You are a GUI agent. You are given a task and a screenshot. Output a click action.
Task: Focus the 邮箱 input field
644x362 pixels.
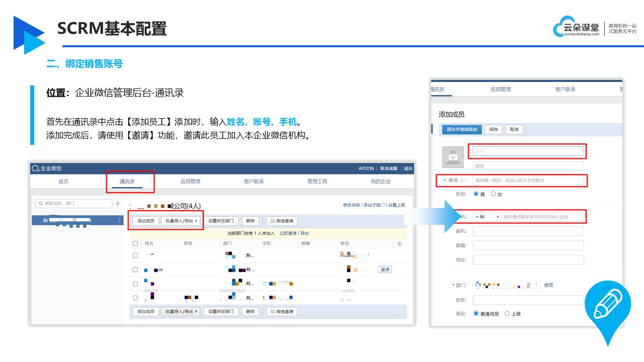pyautogui.click(x=528, y=245)
